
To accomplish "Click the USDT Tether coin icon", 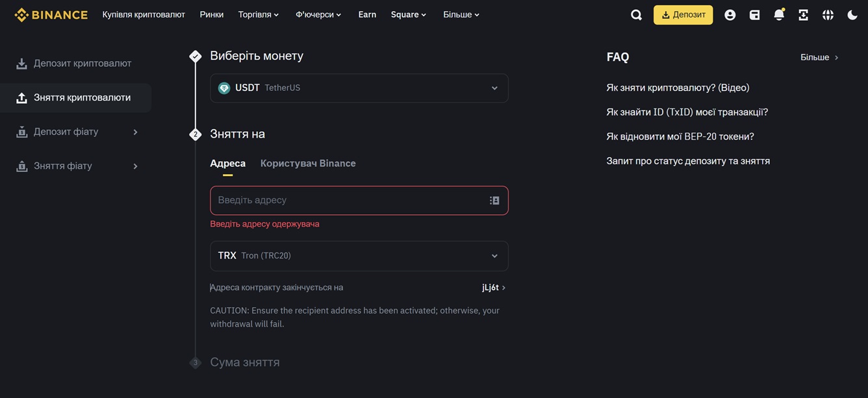I will click(x=224, y=88).
